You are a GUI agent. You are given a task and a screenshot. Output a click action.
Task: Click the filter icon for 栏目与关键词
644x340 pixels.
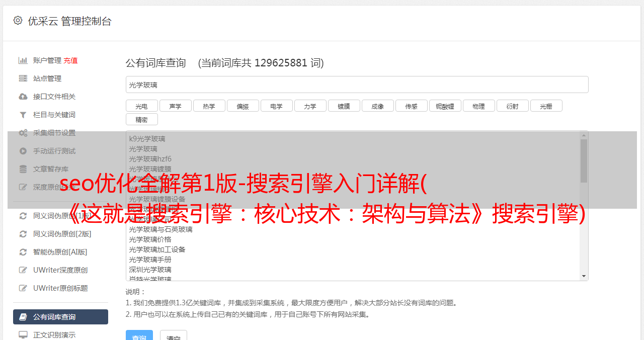[23, 115]
